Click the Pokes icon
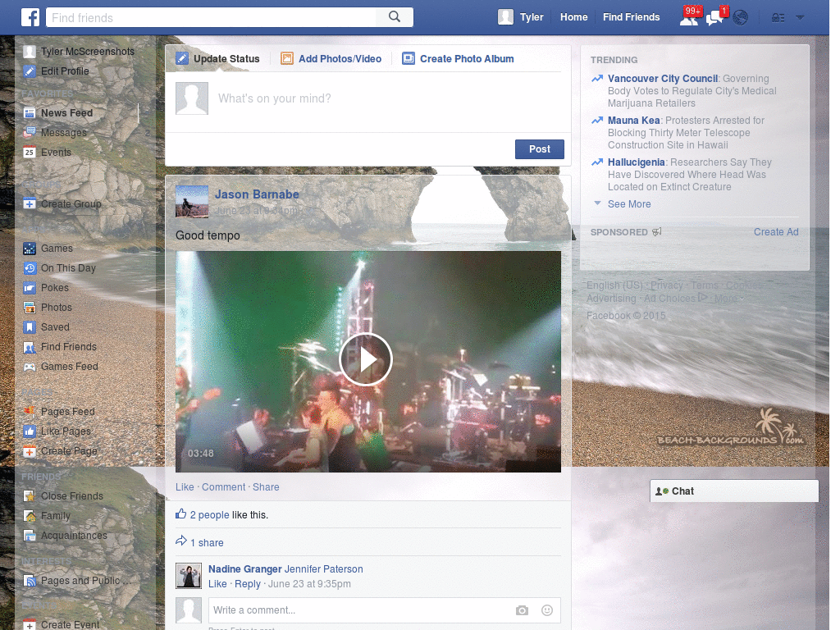840x630 pixels. (x=30, y=288)
